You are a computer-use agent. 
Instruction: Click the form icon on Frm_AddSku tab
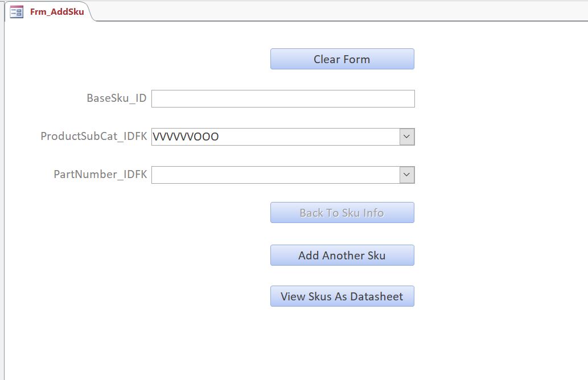pos(17,11)
